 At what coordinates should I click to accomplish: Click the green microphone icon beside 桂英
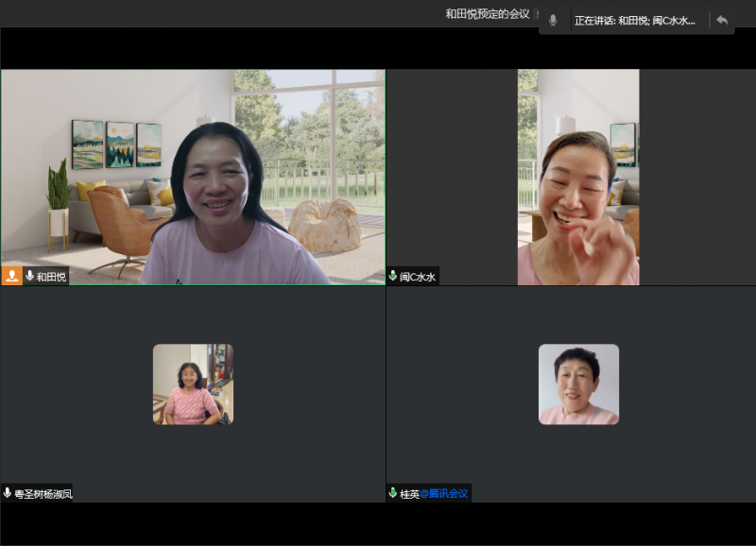click(x=393, y=493)
